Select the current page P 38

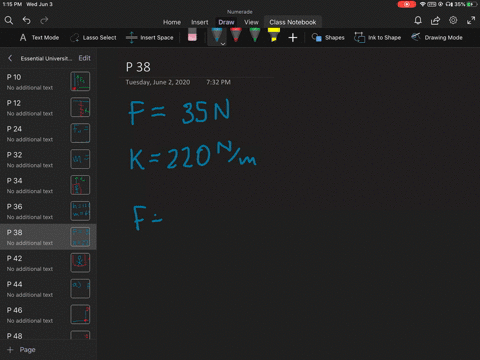48,237
